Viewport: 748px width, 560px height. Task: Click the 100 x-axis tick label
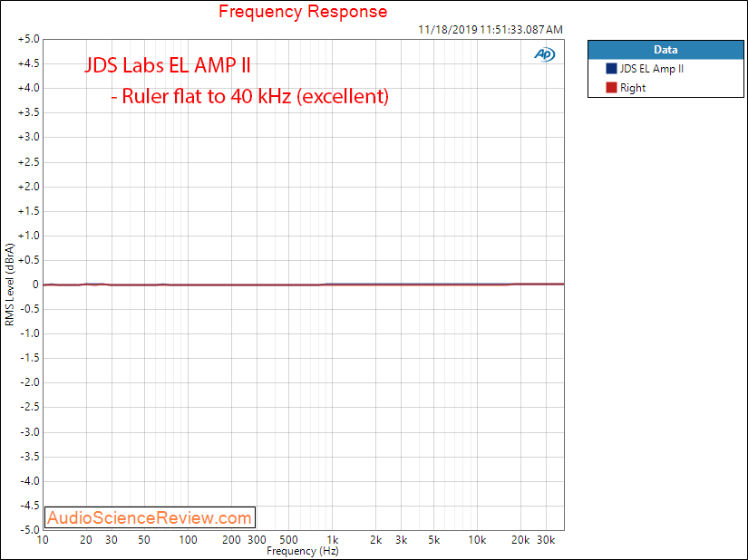click(188, 540)
